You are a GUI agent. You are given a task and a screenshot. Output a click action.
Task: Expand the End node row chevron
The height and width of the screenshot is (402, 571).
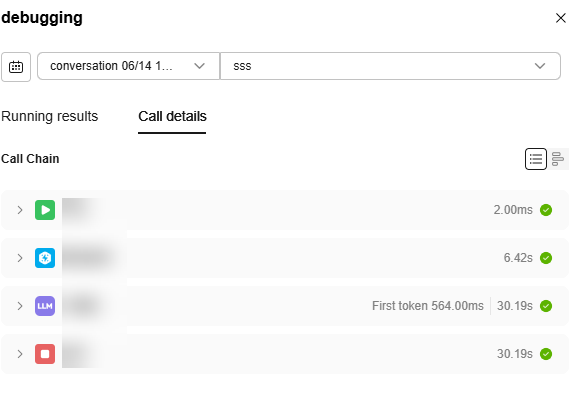pos(20,354)
